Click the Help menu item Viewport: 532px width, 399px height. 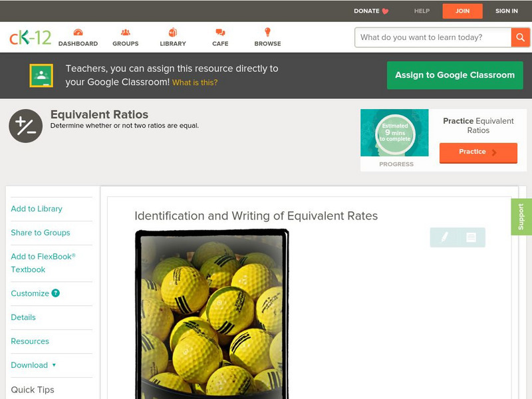pyautogui.click(x=422, y=11)
